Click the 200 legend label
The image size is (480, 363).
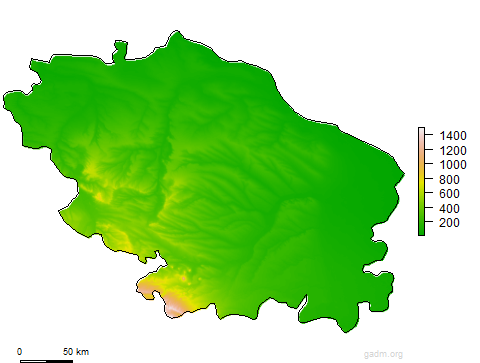[x=449, y=223]
